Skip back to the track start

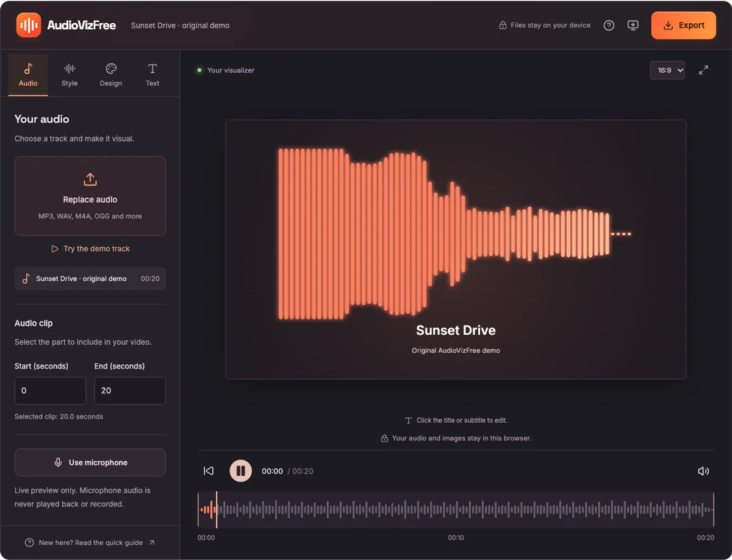[x=209, y=471]
